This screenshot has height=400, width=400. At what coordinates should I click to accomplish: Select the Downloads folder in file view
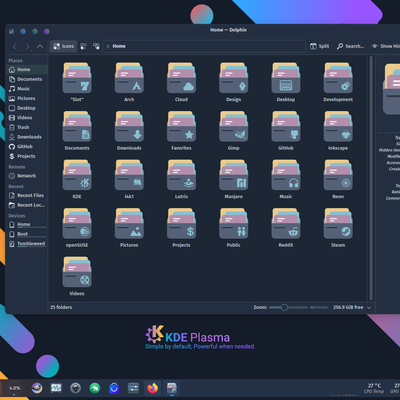[x=129, y=127]
